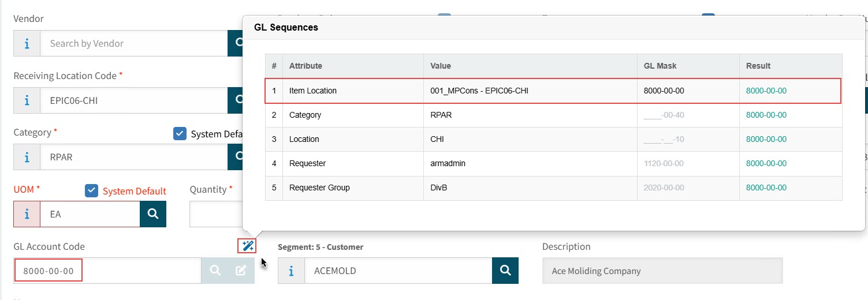Image resolution: width=868 pixels, height=300 pixels.
Task: Click the UOM info icon
Action: pyautogui.click(x=27, y=214)
